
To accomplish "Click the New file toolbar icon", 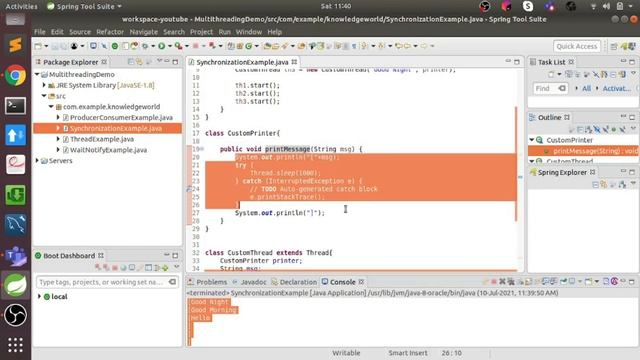I will click(38, 46).
